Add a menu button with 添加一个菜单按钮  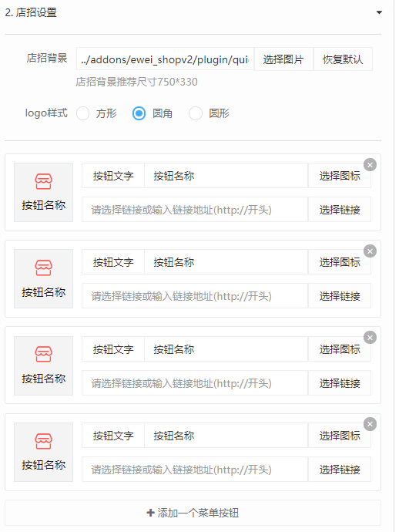point(193,513)
